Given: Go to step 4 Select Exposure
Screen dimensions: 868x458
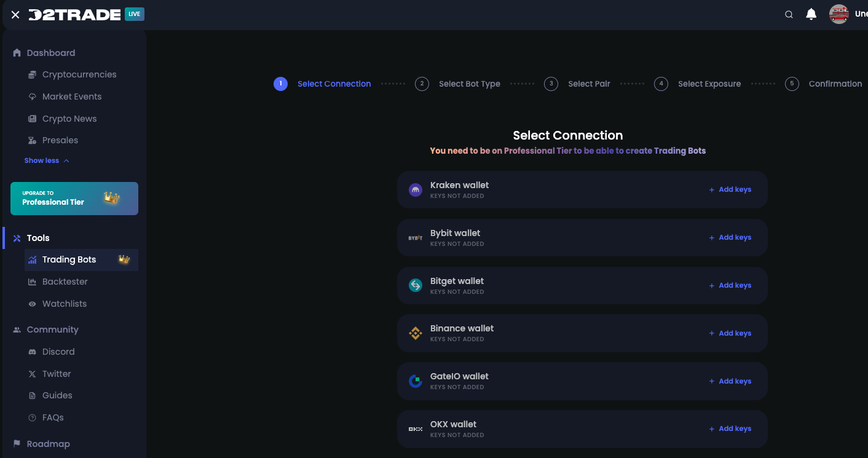Looking at the screenshot, I should click(x=698, y=84).
